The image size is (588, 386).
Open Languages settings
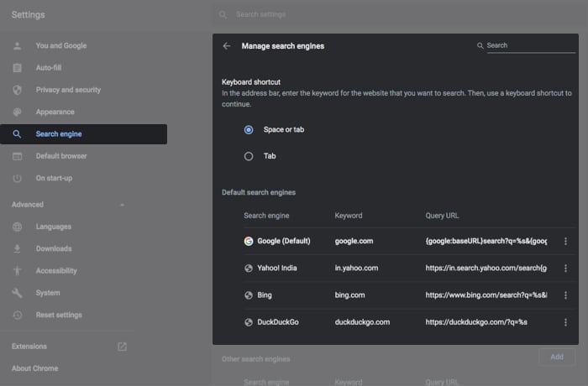click(x=53, y=227)
